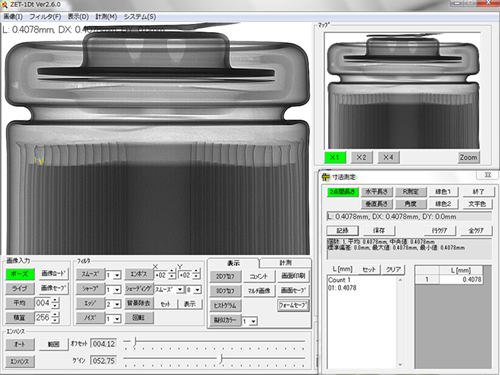Screen dimensions: 500x375
Task: Increase the 平均 average count stepper
Action: (x=56, y=300)
